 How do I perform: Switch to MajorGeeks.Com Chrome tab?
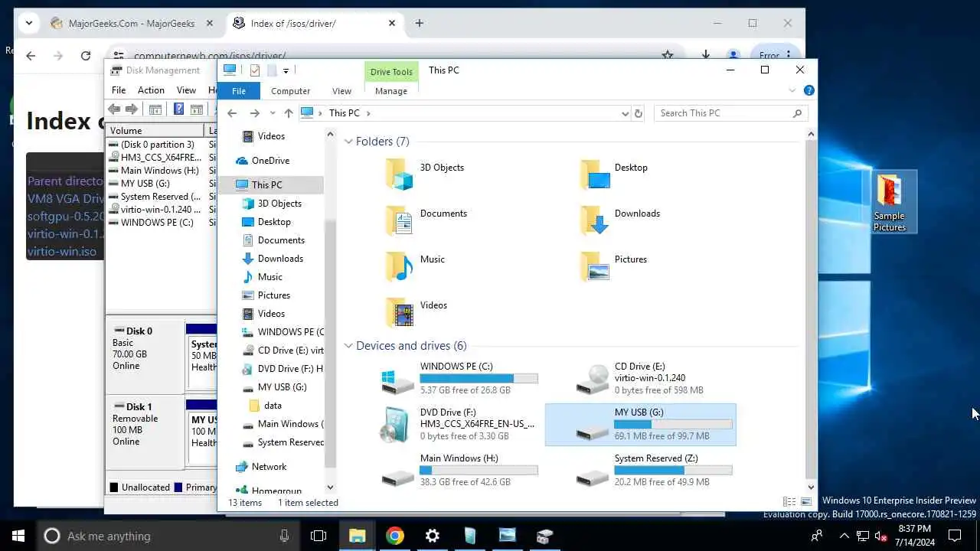coord(132,23)
